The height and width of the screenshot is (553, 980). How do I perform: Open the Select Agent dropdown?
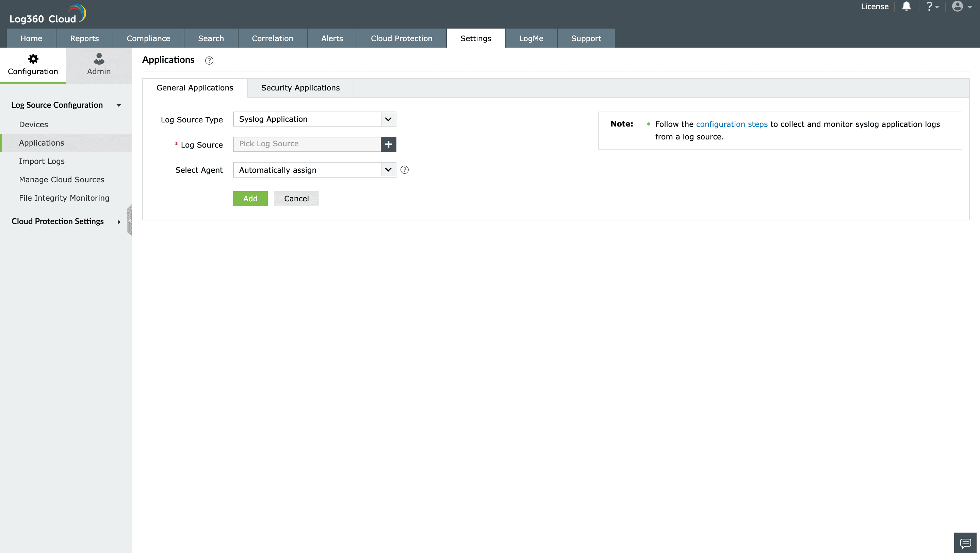pos(388,170)
